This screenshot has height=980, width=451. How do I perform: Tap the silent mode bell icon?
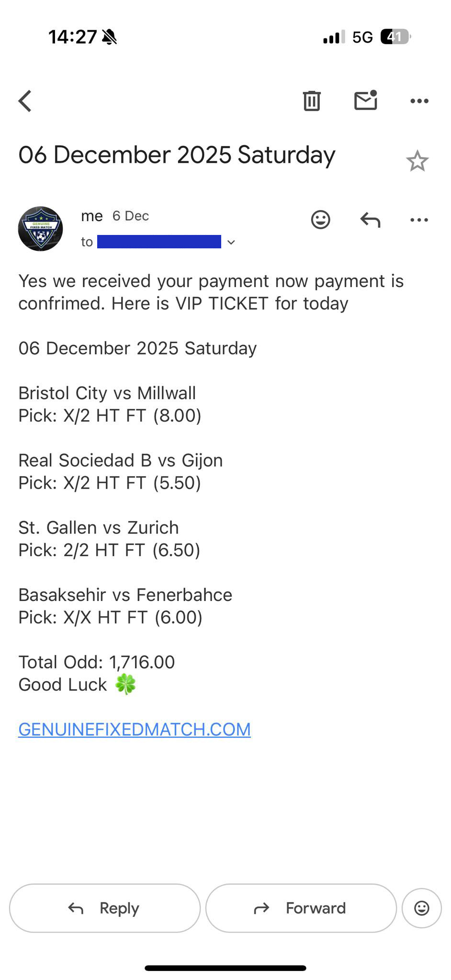click(x=110, y=37)
